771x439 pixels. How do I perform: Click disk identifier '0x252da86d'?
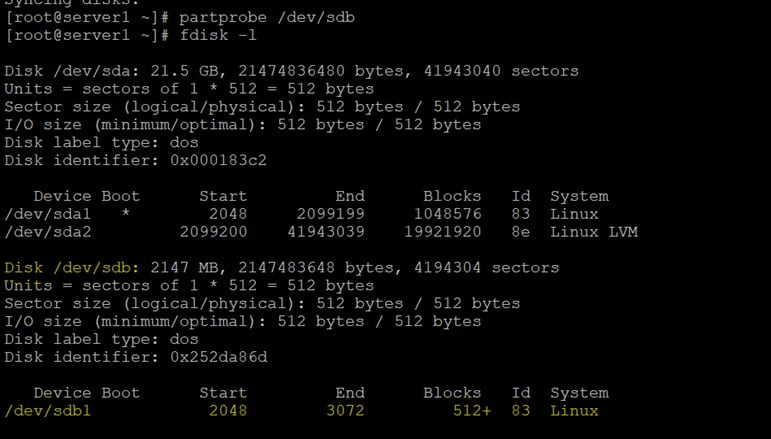coord(219,357)
